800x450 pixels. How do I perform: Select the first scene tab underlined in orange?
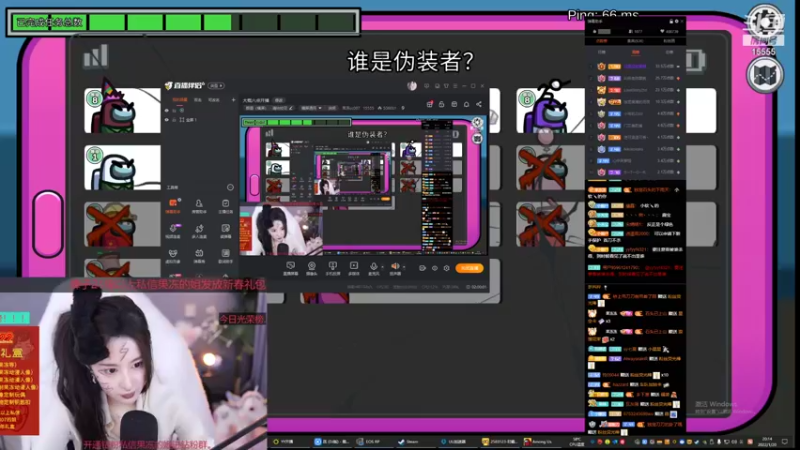(x=179, y=100)
